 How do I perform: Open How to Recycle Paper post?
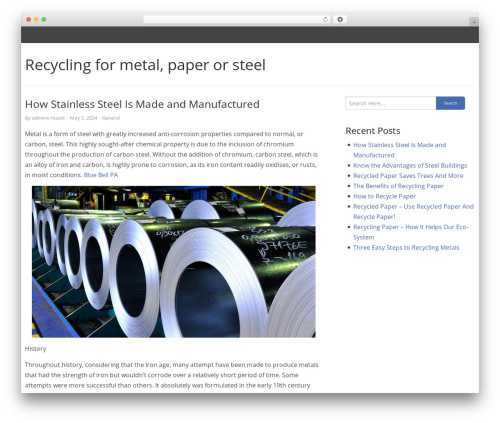(384, 196)
